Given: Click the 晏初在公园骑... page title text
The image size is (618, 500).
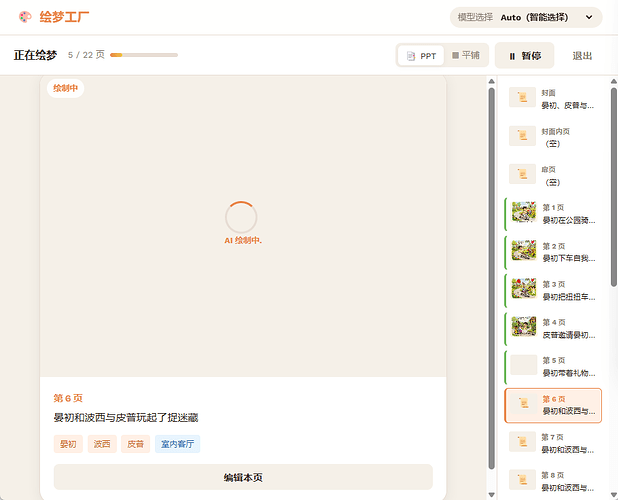Looking at the screenshot, I should [x=569, y=220].
